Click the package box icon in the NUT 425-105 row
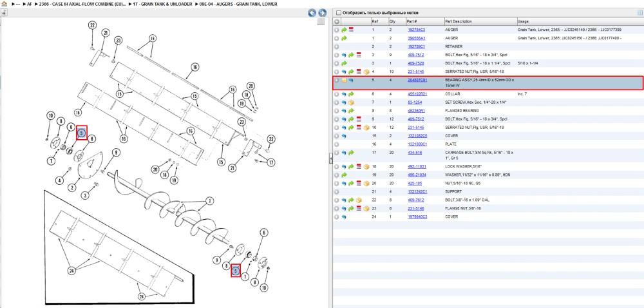 pos(366,183)
